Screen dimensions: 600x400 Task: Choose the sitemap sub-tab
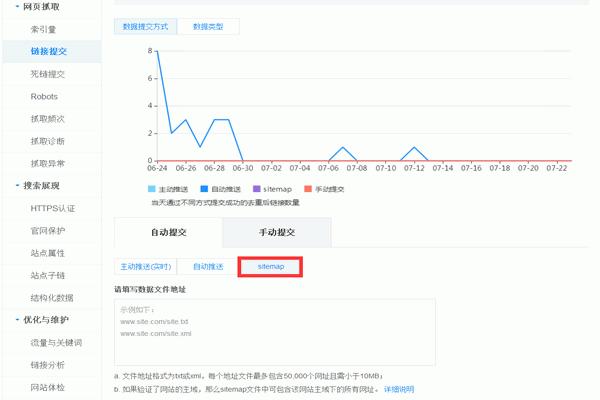[x=271, y=266]
